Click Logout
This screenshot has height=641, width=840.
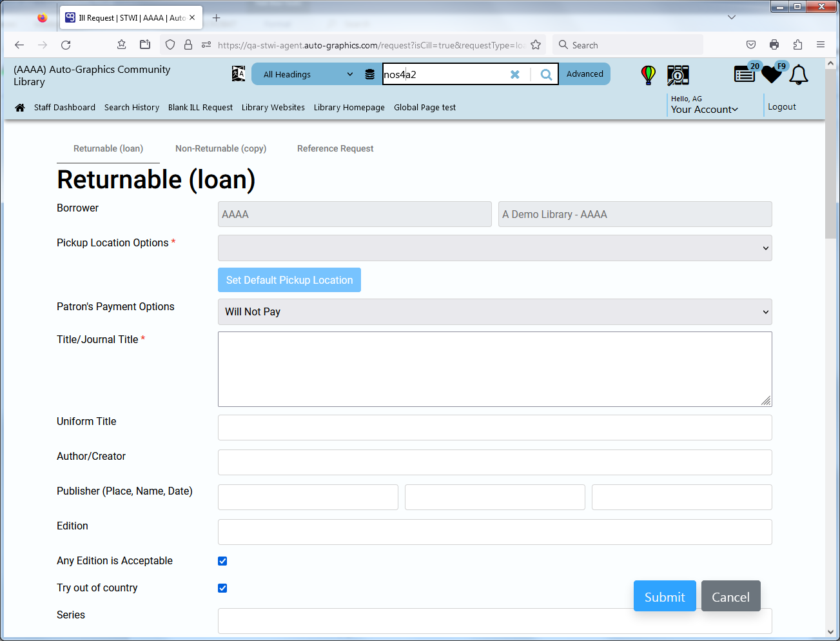pyautogui.click(x=782, y=107)
